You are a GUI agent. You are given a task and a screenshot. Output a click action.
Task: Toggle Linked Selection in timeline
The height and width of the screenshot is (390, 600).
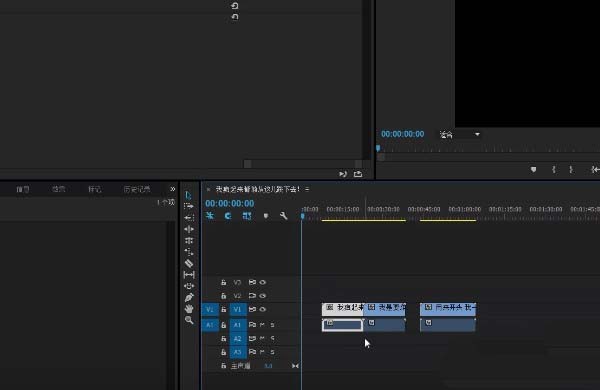(247, 216)
